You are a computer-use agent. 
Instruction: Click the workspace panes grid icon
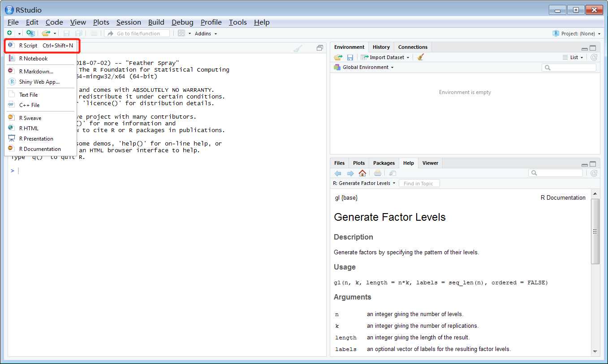(181, 33)
